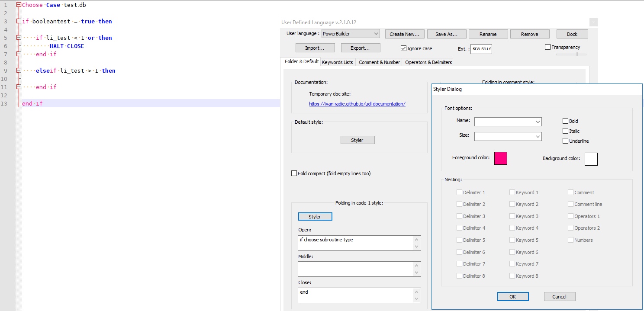This screenshot has width=644, height=311.
Task: Confirm the Styler Dialog with OK
Action: pos(513,296)
